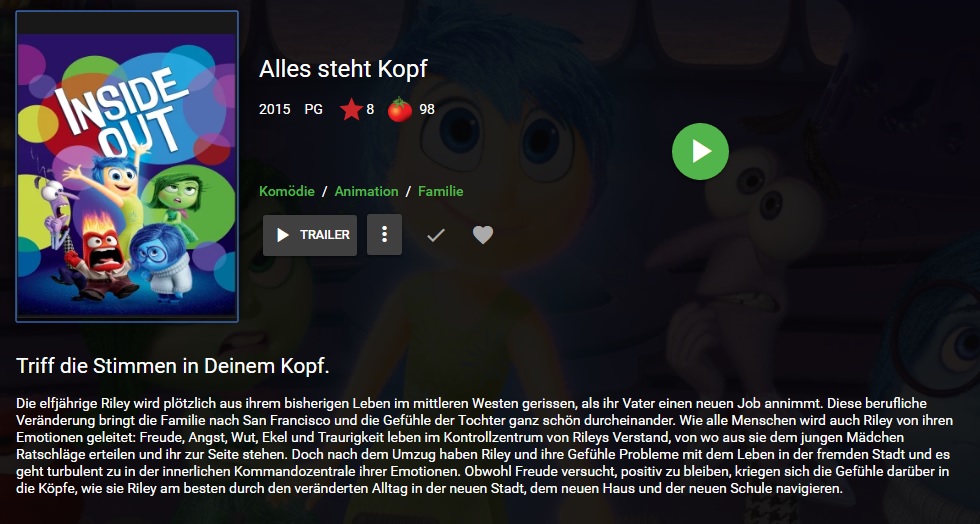
Task: Click the release year 2015
Action: point(275,109)
